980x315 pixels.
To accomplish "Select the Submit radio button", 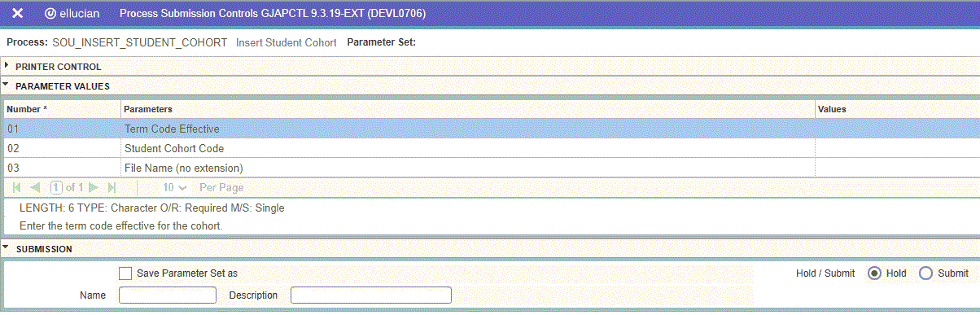I will coord(925,273).
